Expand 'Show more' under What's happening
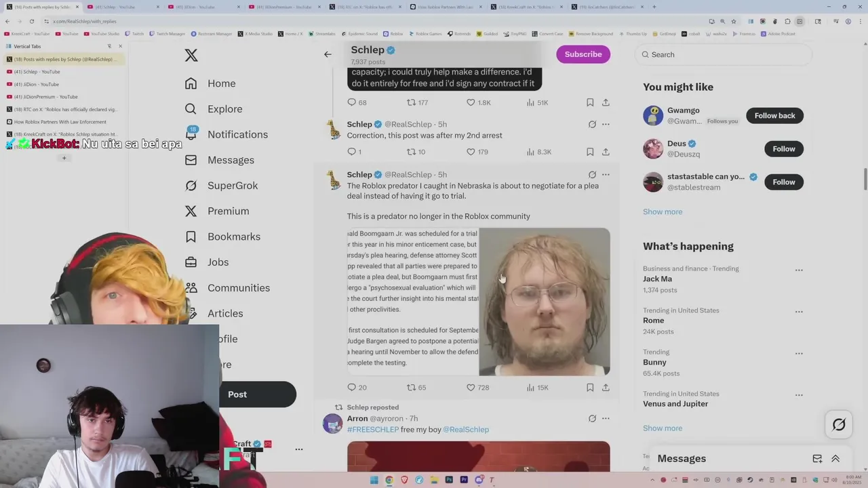This screenshot has width=868, height=488. 663,428
